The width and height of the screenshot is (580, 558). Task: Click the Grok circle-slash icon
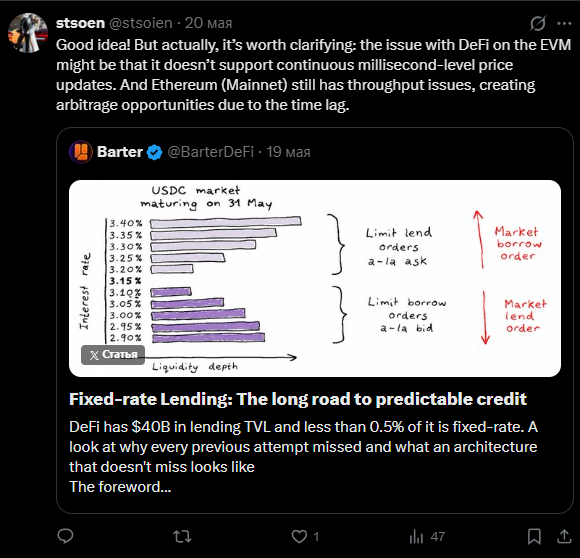coord(537,23)
